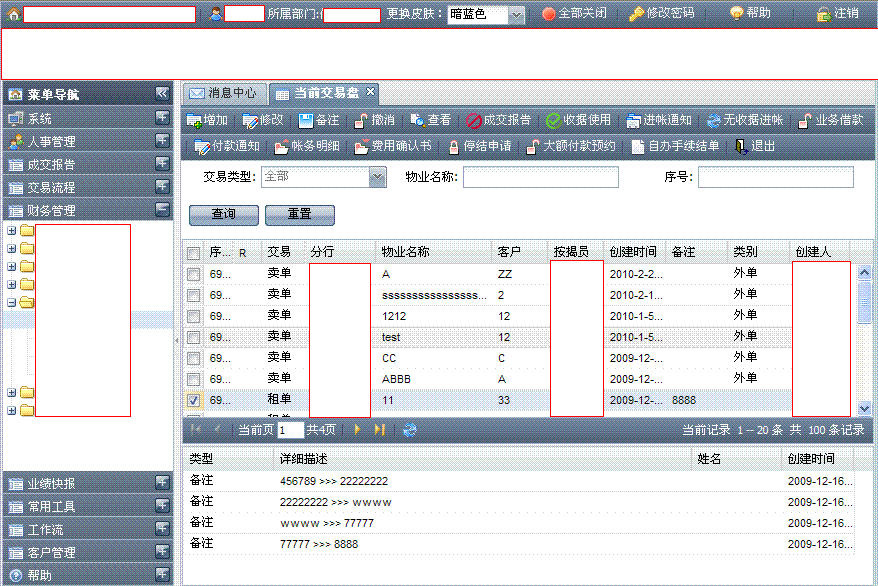Open the 更换皮肤 skin dropdown
Screen dimensions: 878x586
point(516,14)
